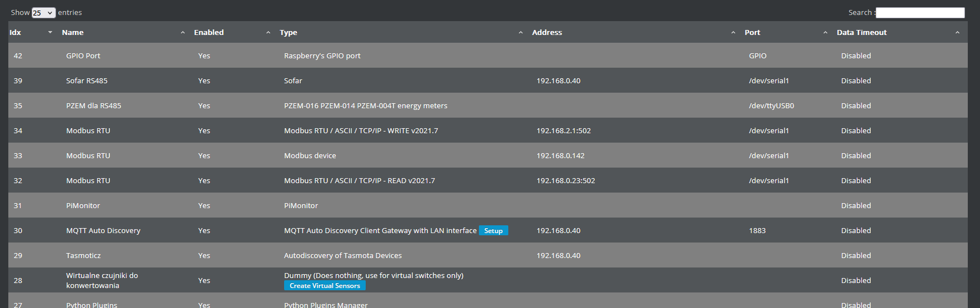Select the MQTT Auto Discovery name cell

coord(103,230)
